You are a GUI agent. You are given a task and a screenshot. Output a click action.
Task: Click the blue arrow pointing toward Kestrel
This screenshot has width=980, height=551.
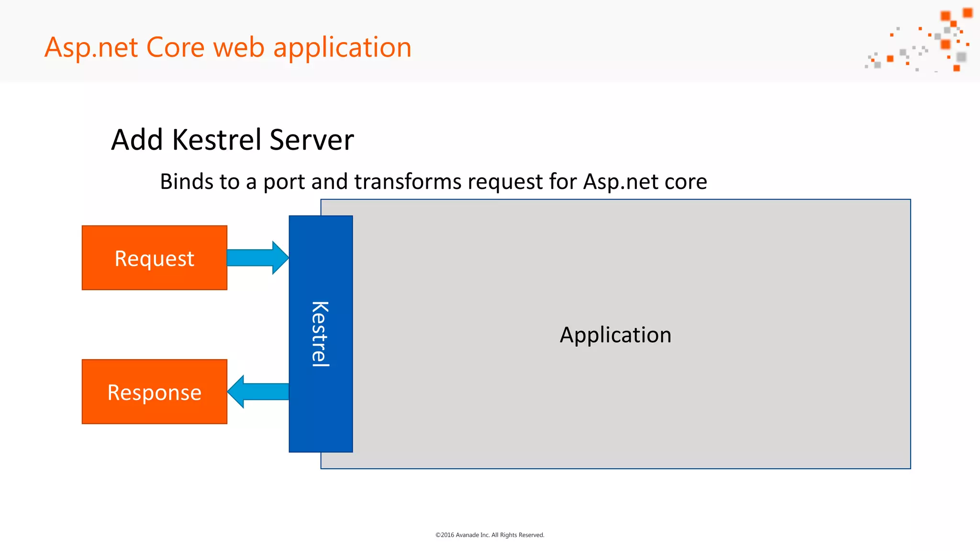point(257,258)
